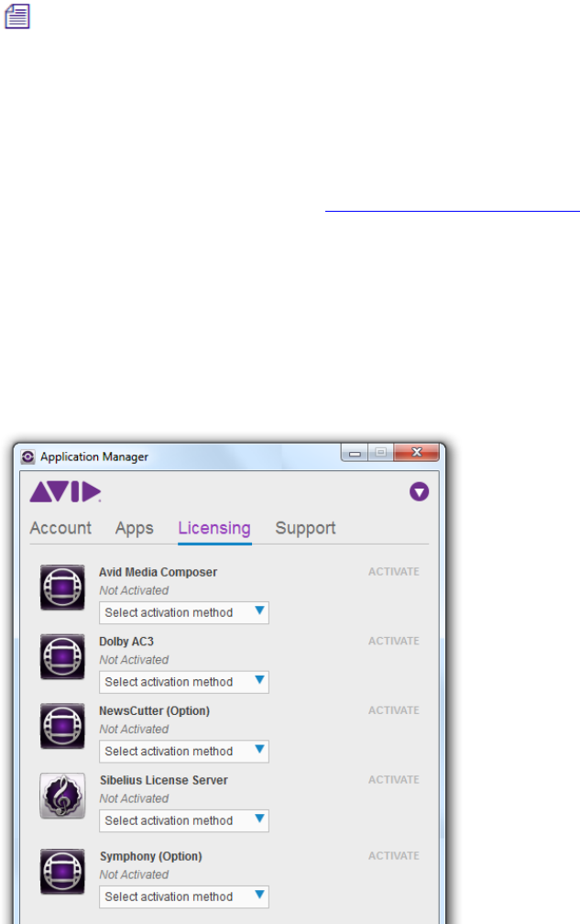Click the Symphony (Option) product icon
The image size is (580, 924).
point(62,872)
